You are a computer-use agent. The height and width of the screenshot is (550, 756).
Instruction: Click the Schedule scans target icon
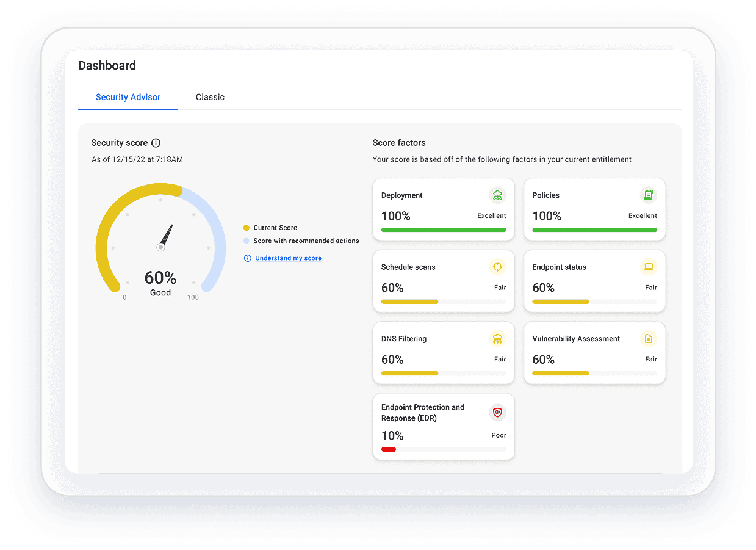click(497, 267)
